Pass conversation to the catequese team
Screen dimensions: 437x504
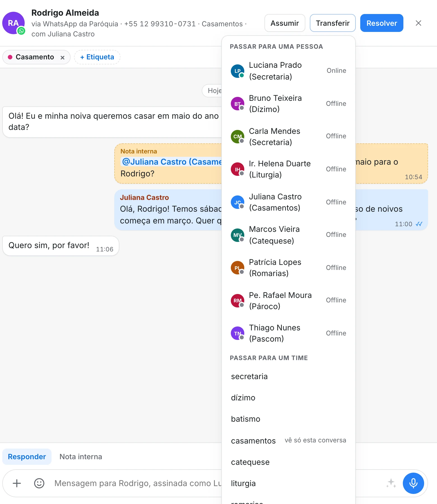[x=289, y=462]
